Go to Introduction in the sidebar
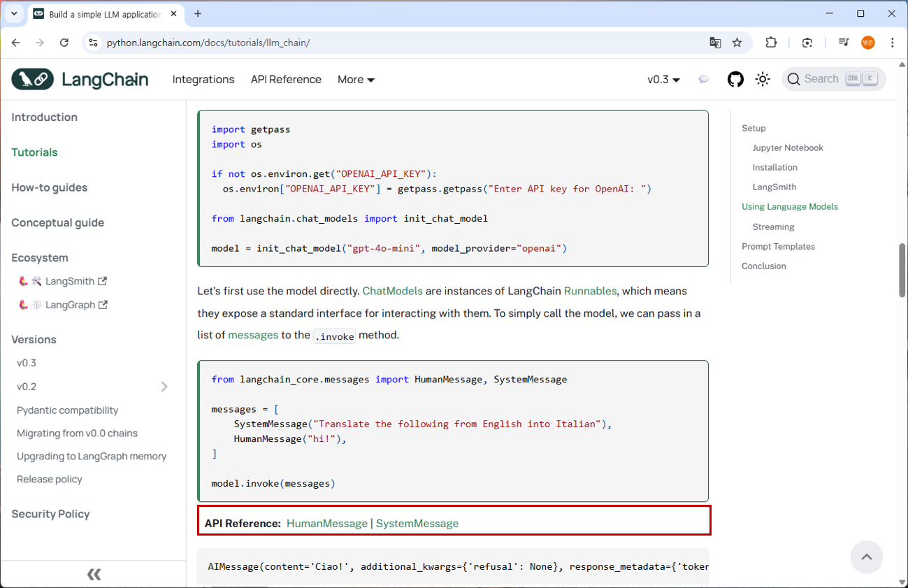Screen dimensions: 908x588 click(x=44, y=117)
